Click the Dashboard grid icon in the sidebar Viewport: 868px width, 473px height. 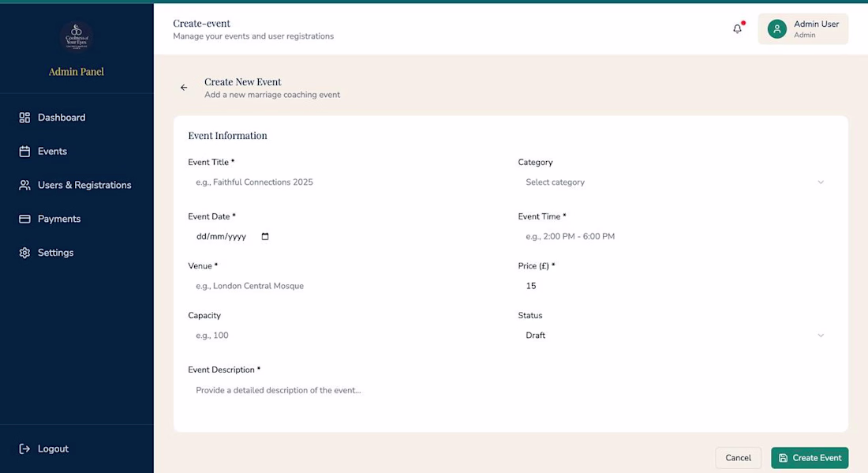point(24,118)
